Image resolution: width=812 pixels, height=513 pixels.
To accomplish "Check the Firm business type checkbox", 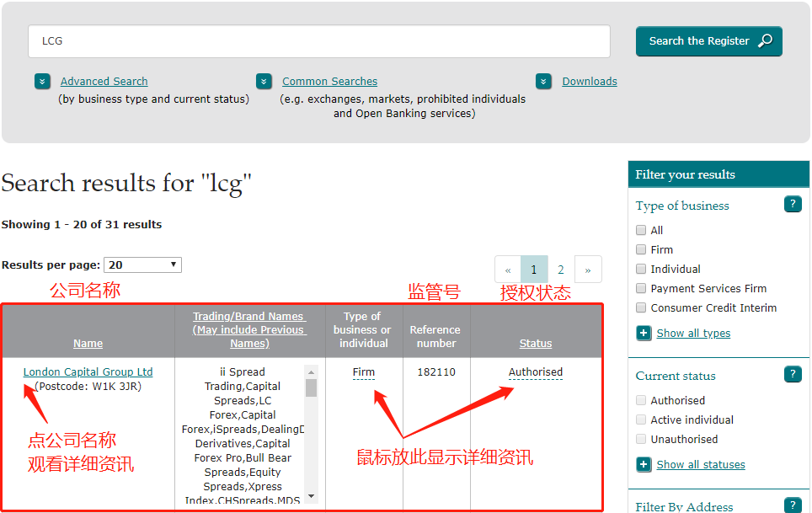I will 642,249.
